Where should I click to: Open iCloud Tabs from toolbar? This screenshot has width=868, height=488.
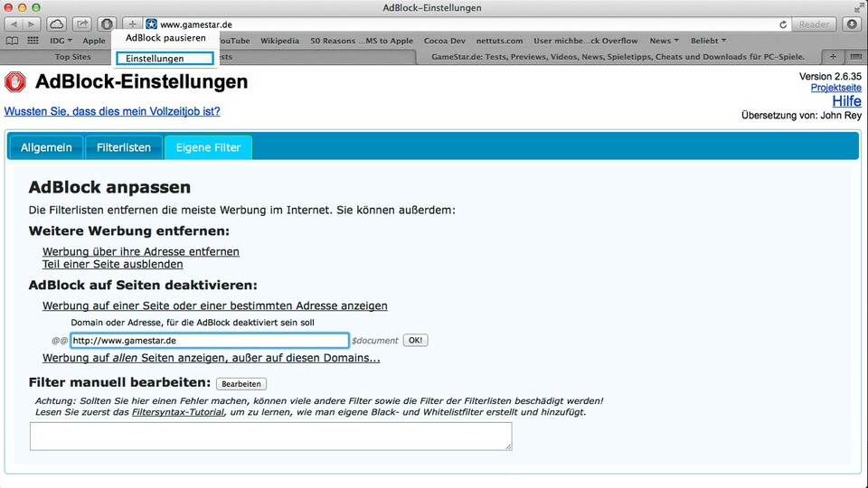point(57,24)
